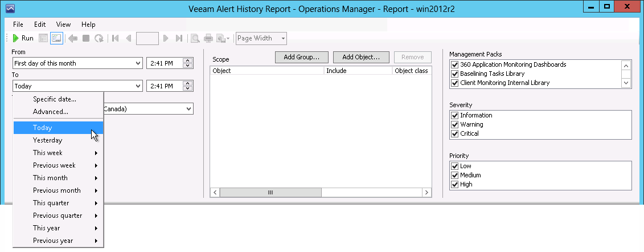644x252 pixels.
Task: Click the printer icon in toolbar
Action: [208, 38]
